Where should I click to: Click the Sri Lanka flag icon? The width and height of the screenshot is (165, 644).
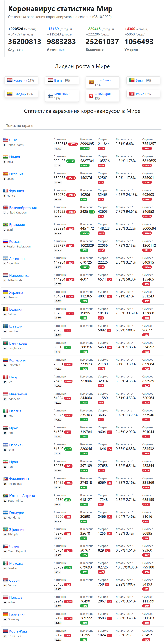pos(91,82)
